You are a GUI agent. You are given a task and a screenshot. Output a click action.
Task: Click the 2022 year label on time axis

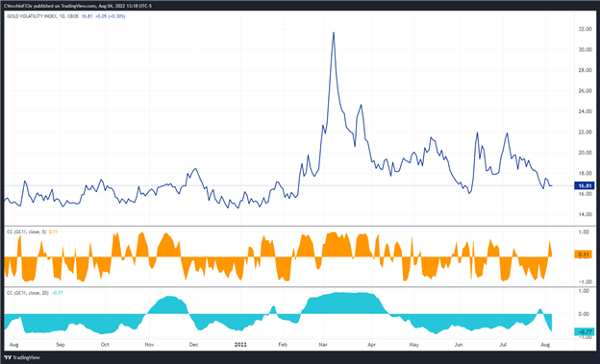click(240, 345)
